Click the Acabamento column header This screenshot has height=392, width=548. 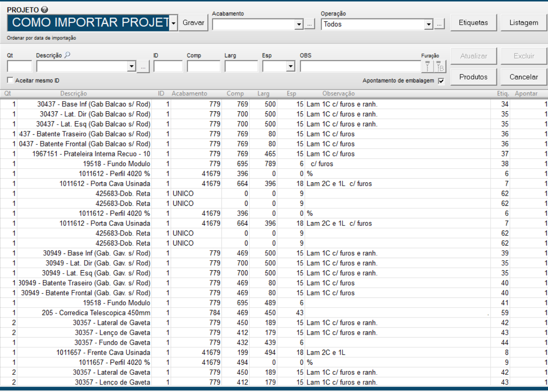(x=189, y=93)
